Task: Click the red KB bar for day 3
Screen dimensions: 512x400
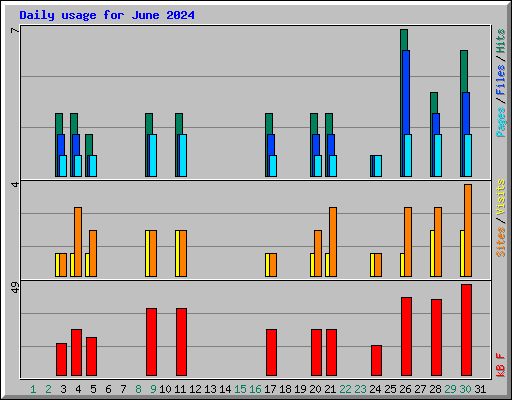Action: point(61,359)
